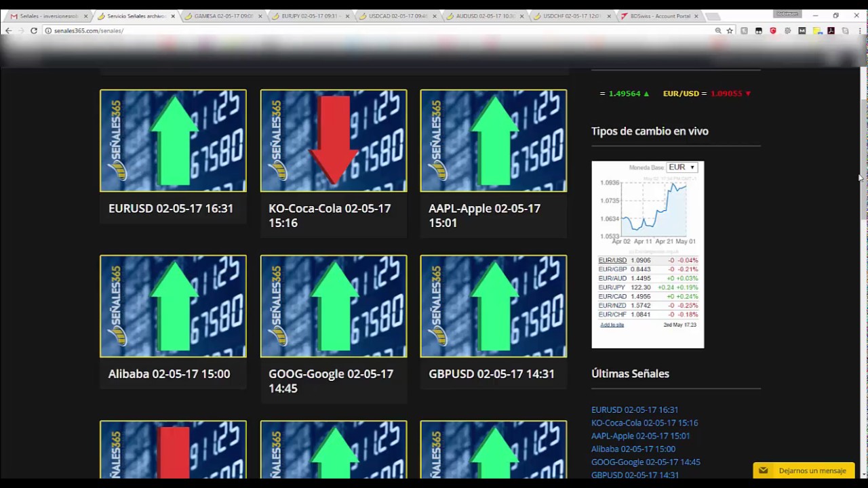Click the Alibaba 02-05-17 15:00 card title
Screen dimensions: 868x488
pyautogui.click(x=169, y=374)
